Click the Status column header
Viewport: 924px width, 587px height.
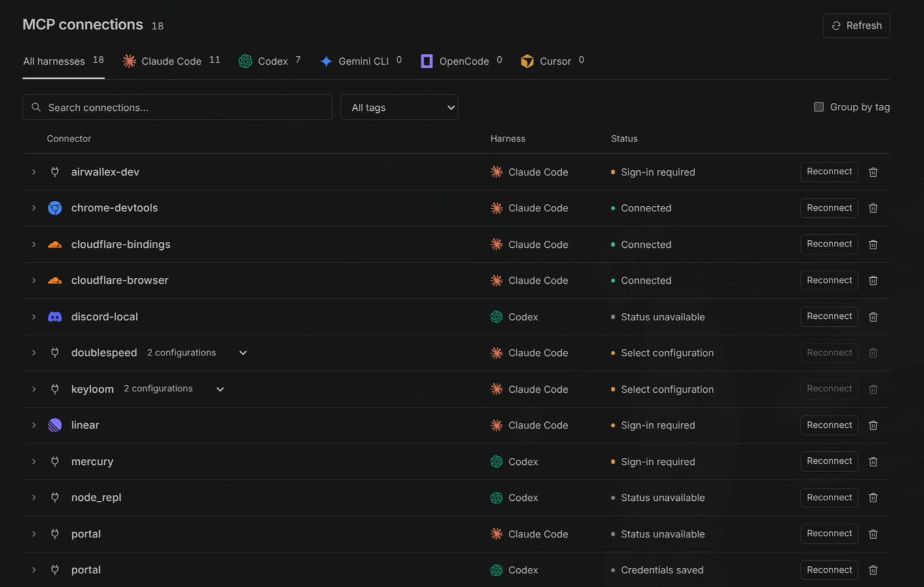click(624, 139)
